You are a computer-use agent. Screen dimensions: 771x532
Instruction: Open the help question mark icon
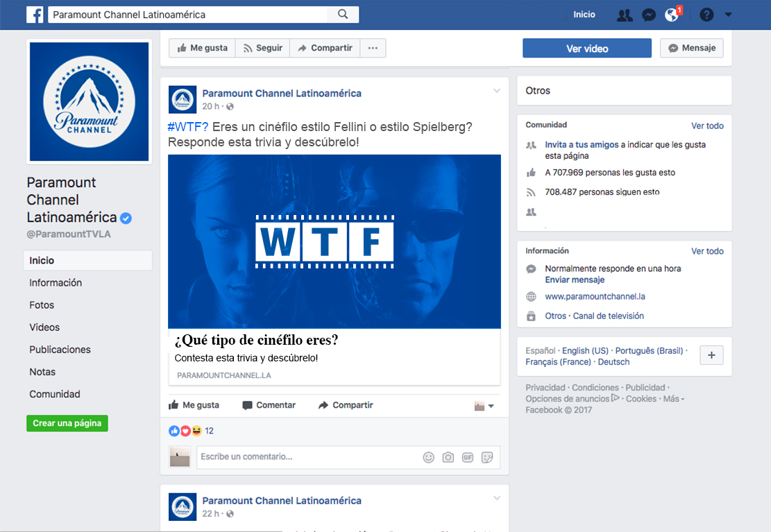click(x=706, y=15)
